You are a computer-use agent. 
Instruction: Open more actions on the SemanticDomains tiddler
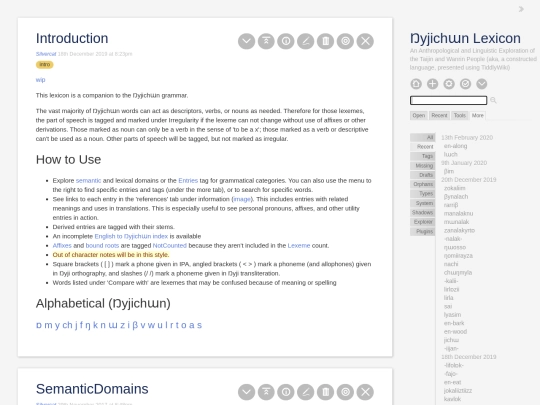[x=246, y=392]
